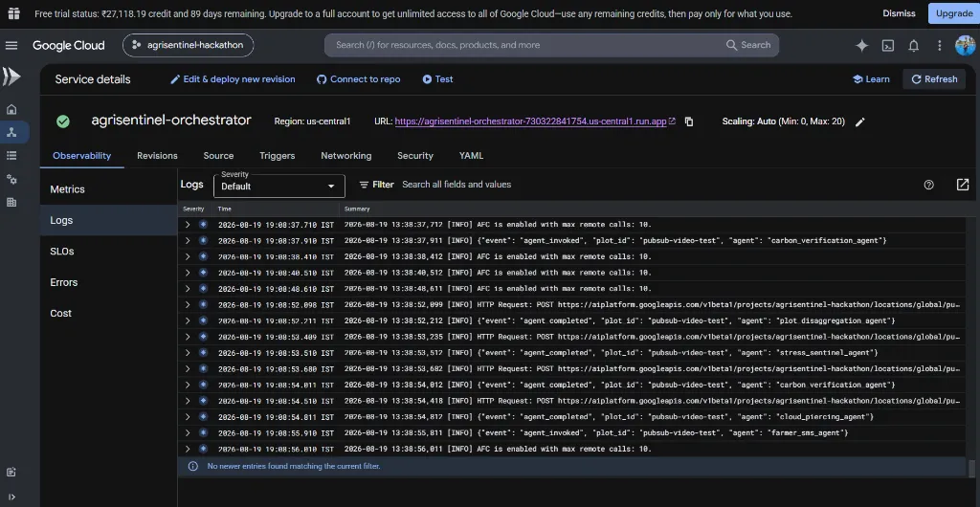Switch to the Revisions tab

158,156
